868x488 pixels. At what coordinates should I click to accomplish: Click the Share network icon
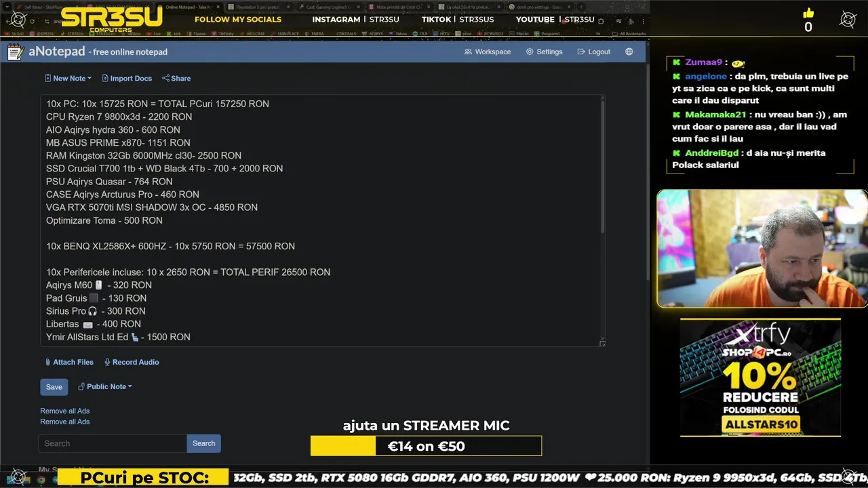[165, 79]
